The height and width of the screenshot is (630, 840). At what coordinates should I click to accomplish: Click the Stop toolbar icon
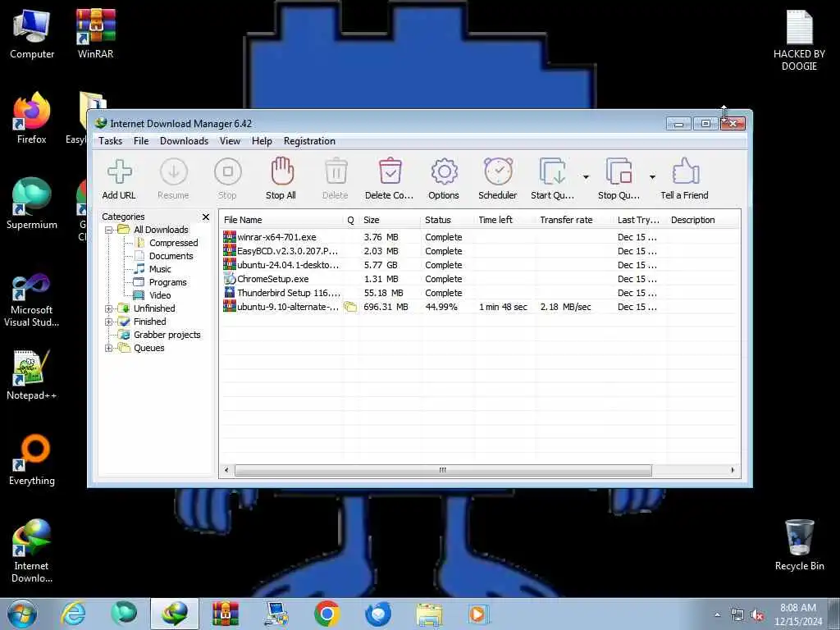228,172
